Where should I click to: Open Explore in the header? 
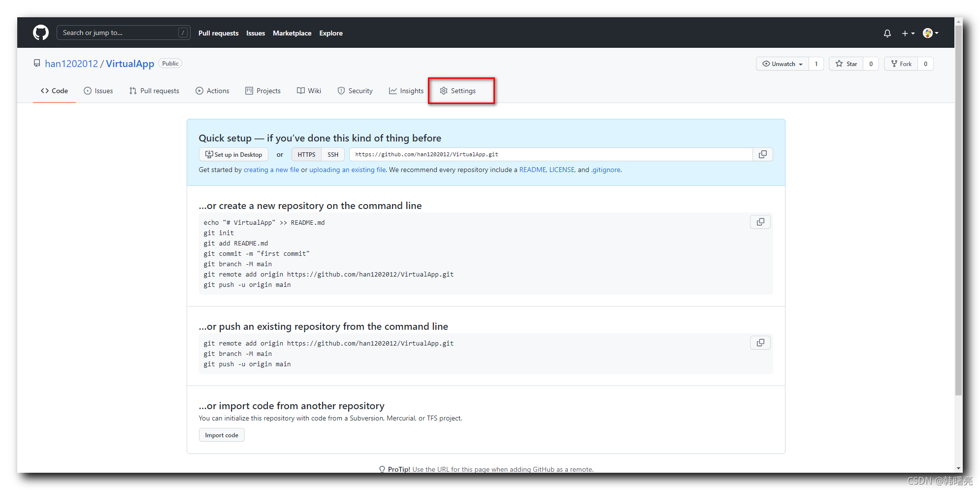[x=331, y=33]
